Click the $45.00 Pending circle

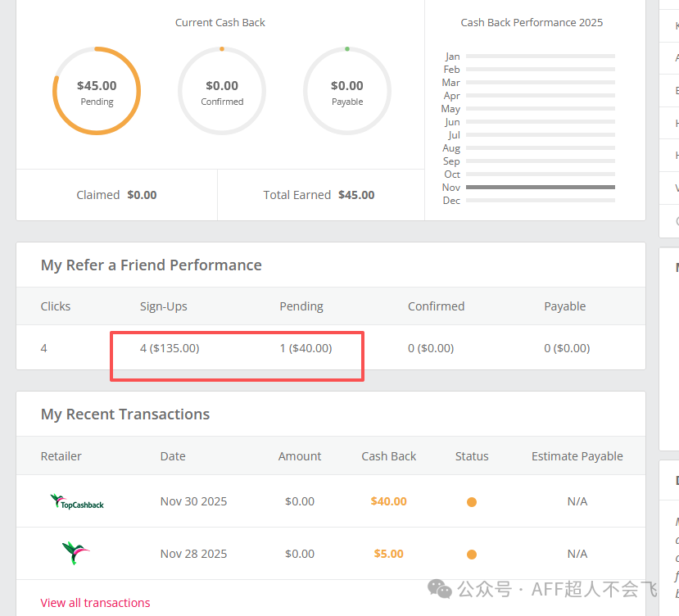[x=97, y=91]
